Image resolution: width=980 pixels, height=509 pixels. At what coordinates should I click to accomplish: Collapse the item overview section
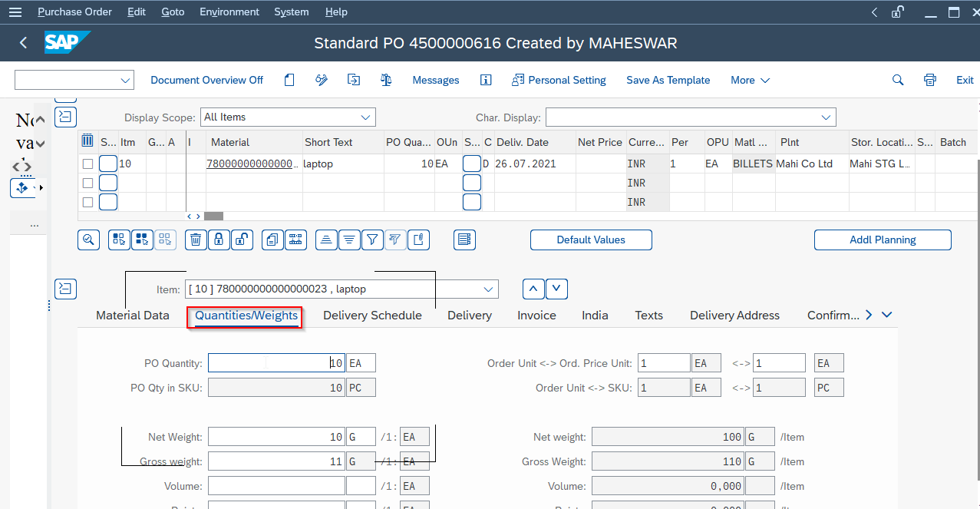click(x=66, y=116)
